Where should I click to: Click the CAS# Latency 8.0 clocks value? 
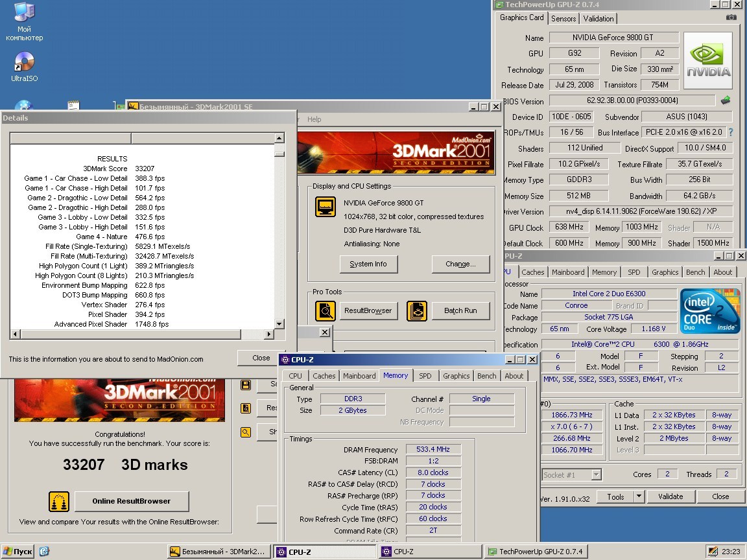[x=433, y=472]
